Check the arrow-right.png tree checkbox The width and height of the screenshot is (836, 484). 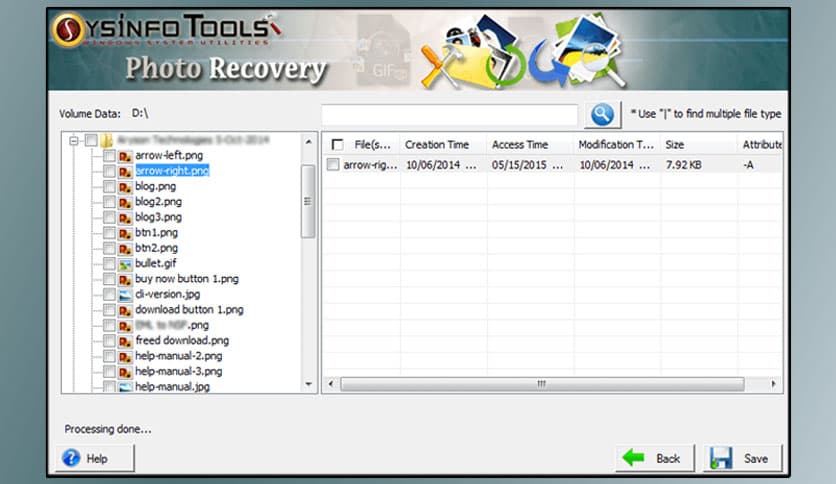click(x=109, y=171)
